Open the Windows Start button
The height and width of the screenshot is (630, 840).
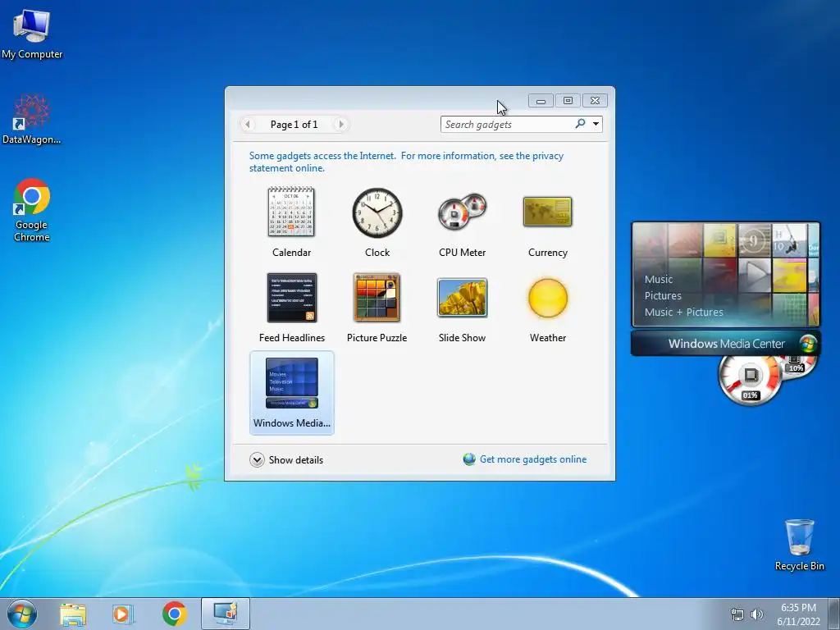(22, 614)
